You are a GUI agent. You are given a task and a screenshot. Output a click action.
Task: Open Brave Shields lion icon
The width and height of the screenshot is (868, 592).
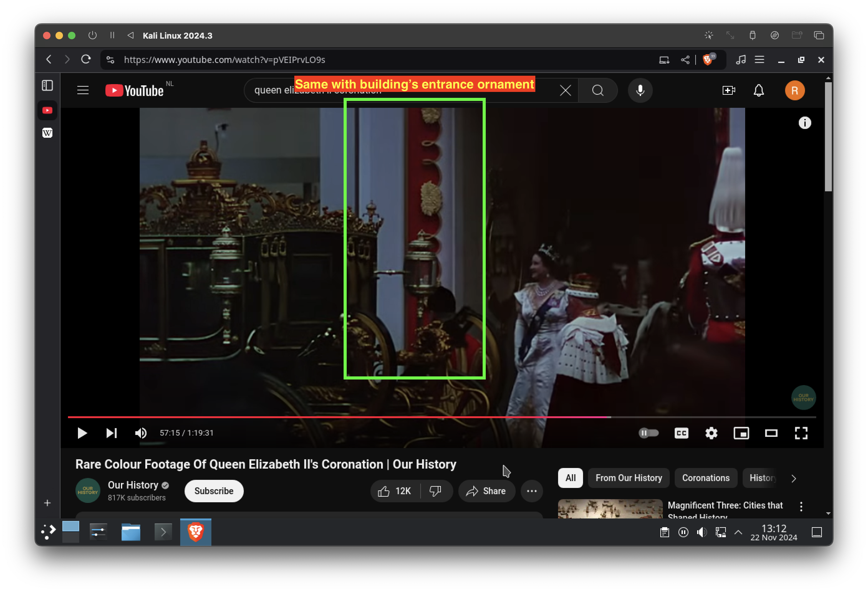[708, 60]
